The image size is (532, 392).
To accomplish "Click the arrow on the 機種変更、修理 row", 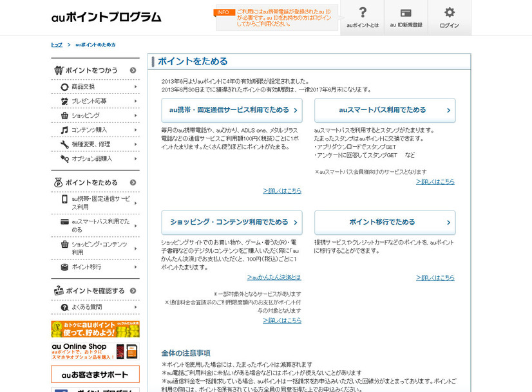I will coord(135,144).
